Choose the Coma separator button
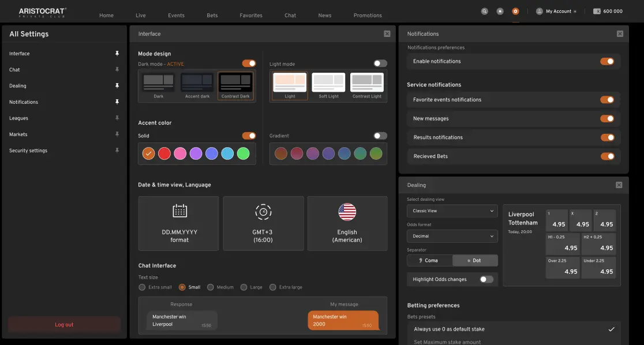 click(429, 261)
